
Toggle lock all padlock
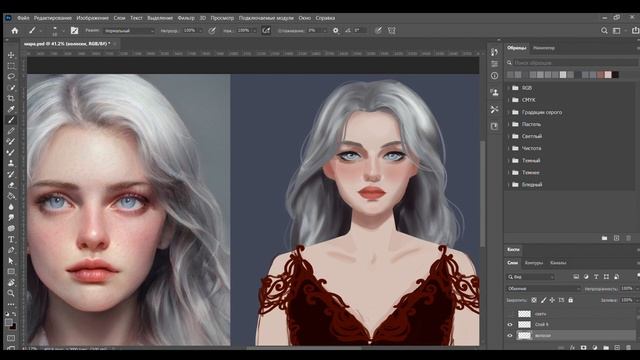(571, 300)
